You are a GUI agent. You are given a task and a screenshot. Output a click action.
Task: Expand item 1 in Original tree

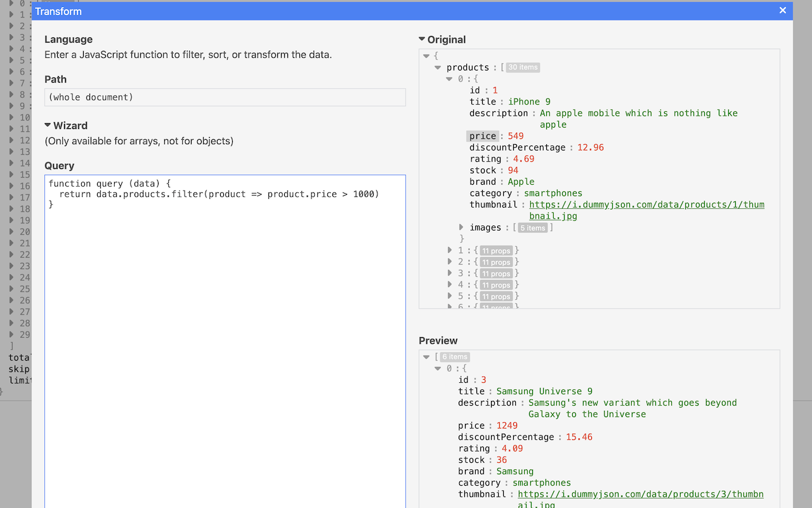click(449, 250)
